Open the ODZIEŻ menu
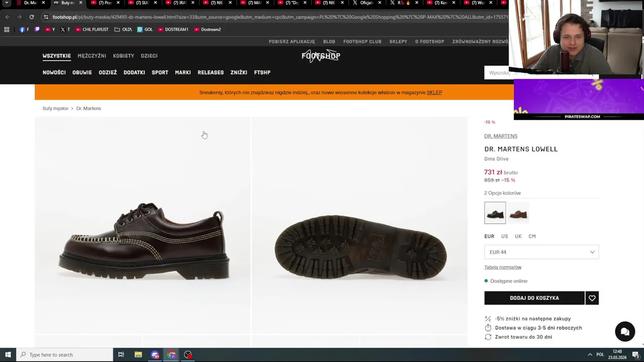This screenshot has width=644, height=362. click(108, 72)
